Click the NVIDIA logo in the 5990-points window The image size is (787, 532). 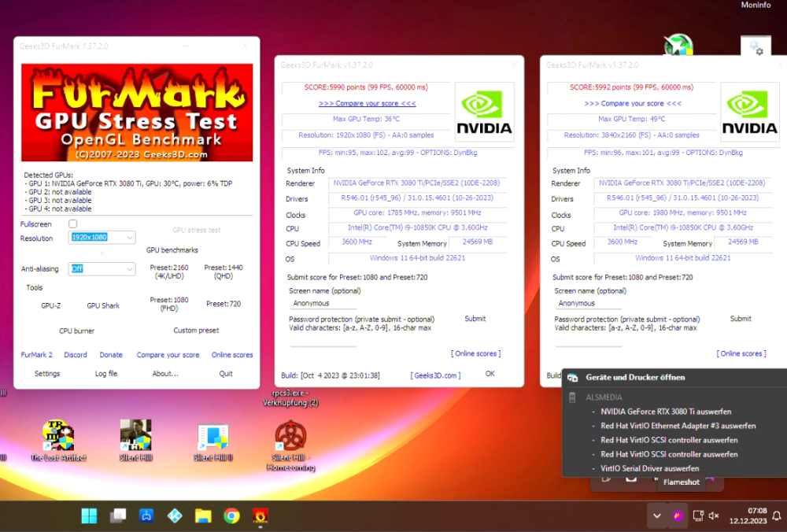coord(484,112)
